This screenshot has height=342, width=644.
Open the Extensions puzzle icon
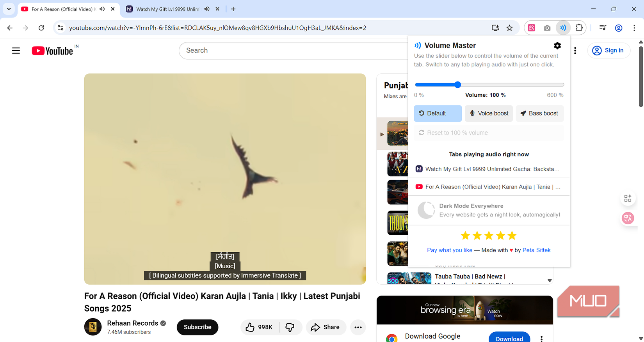coord(579,28)
